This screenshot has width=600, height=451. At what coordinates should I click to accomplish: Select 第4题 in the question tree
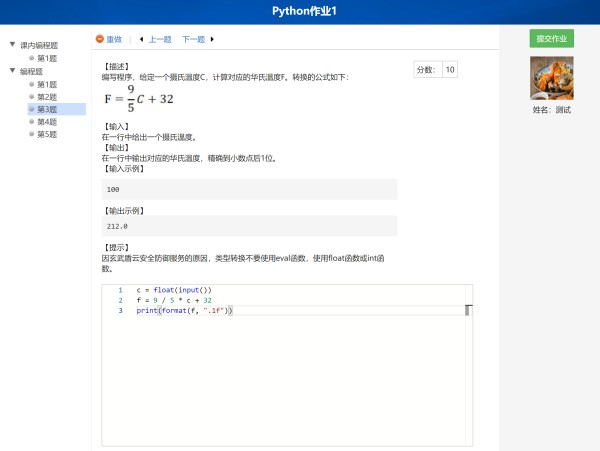pos(47,121)
